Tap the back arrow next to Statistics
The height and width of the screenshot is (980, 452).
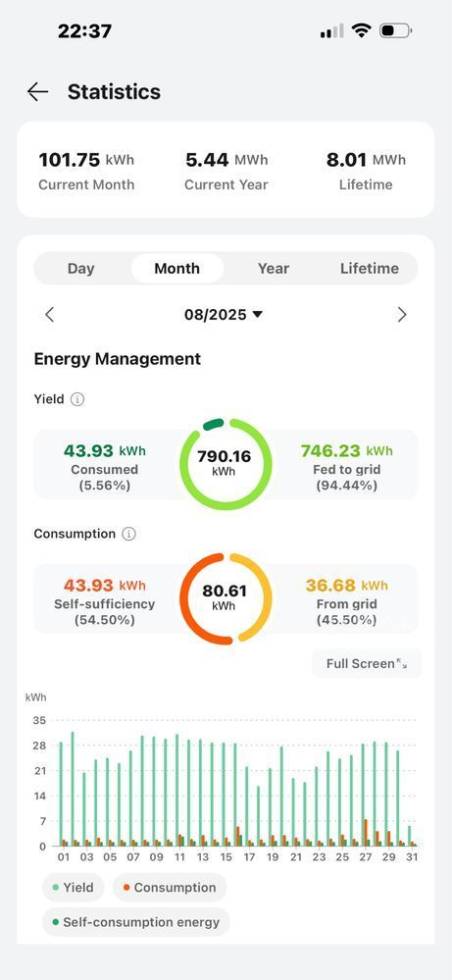click(x=37, y=92)
